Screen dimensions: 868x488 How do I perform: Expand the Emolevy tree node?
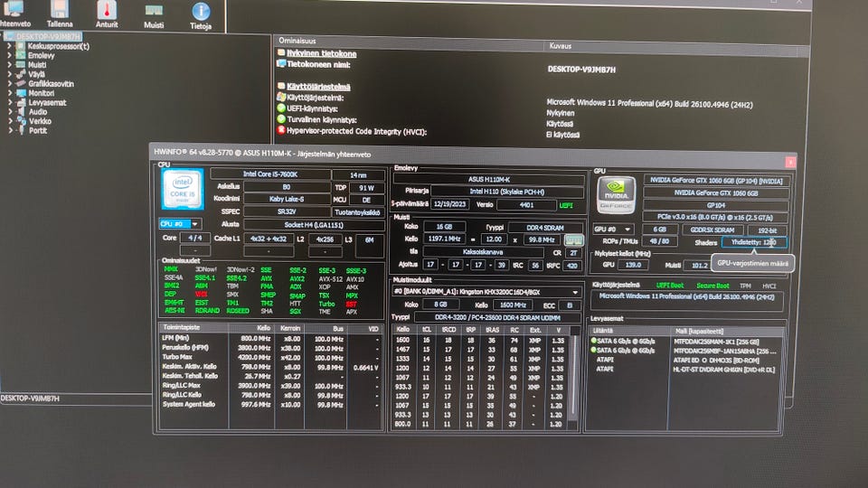tap(9, 55)
